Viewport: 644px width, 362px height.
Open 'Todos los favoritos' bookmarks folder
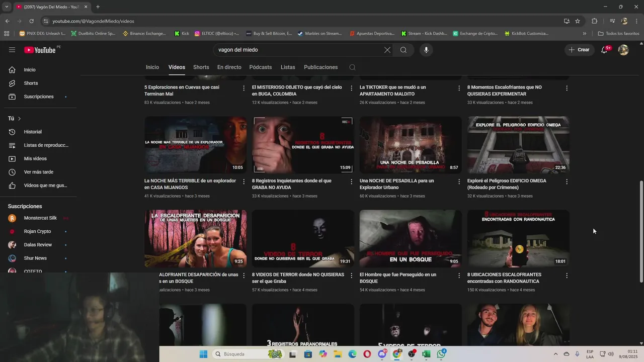619,34
